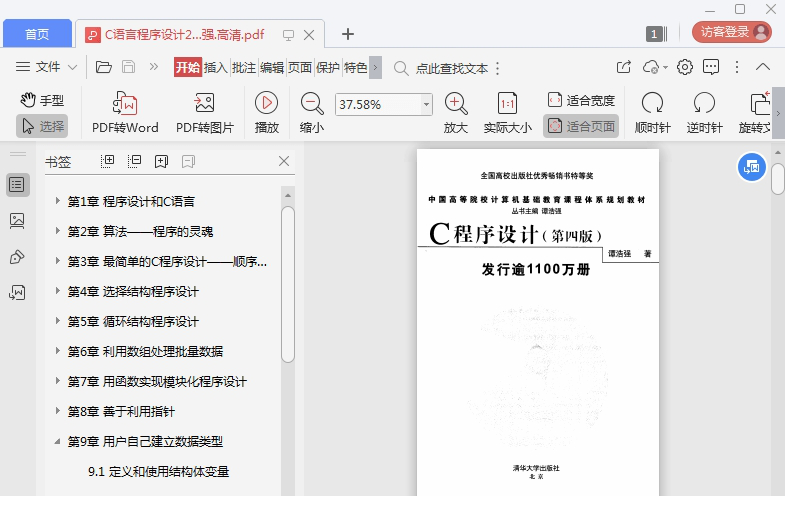Add a new tab with plus

(x=348, y=34)
